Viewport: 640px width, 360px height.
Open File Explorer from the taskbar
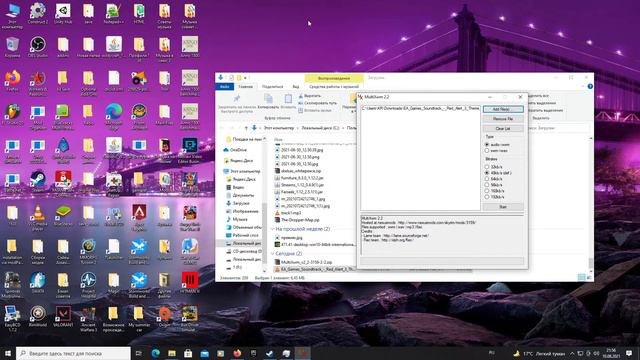[172, 353]
